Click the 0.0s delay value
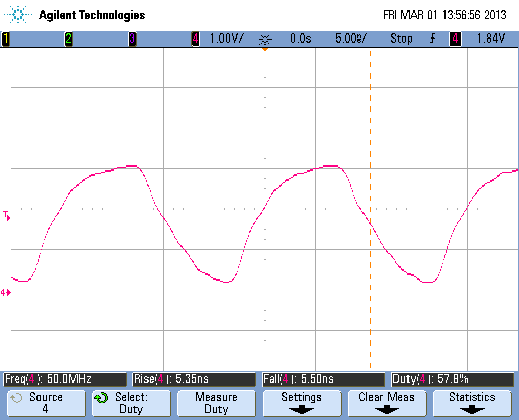Screen dimensions: 519x420 [301, 39]
